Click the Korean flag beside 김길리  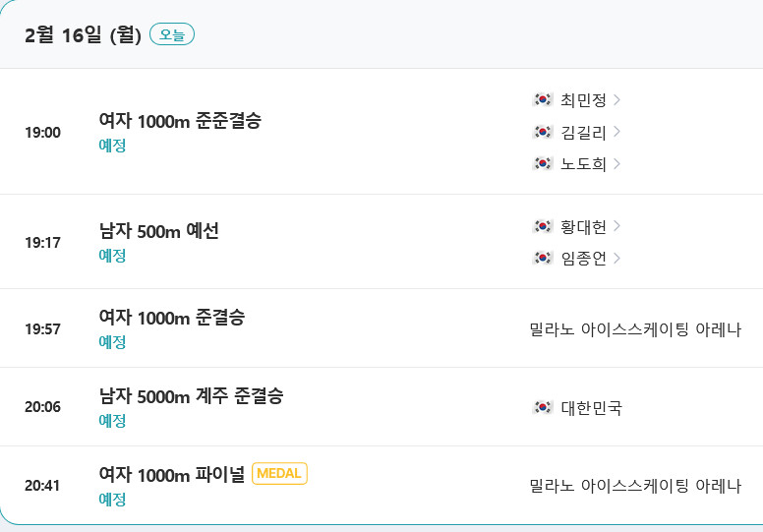(x=542, y=131)
